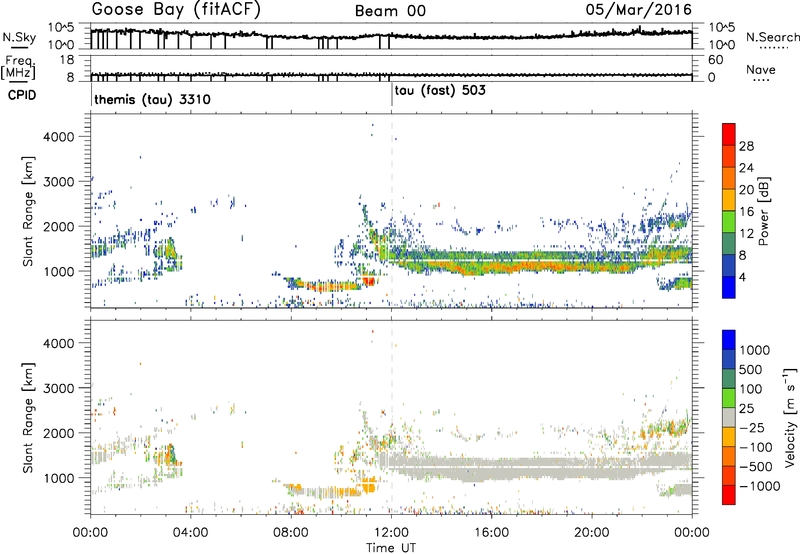This screenshot has height=554, width=800.
Task: Click the "Nave" legend label
Action: pos(761,70)
